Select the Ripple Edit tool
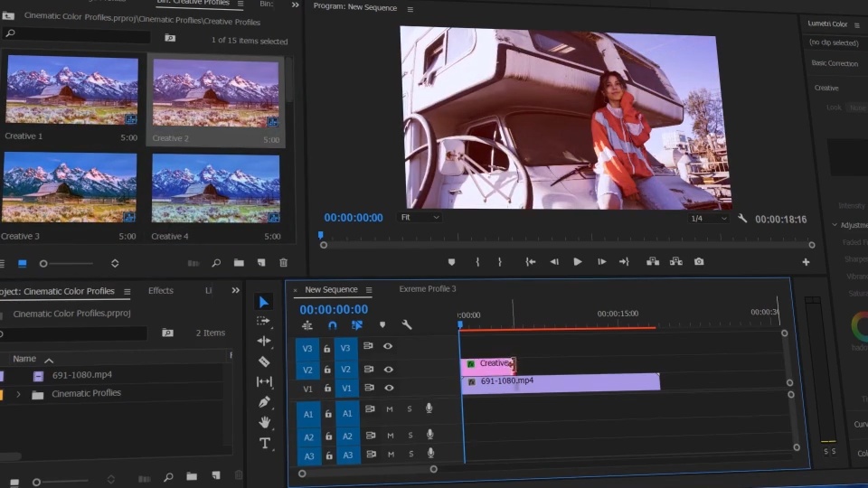This screenshot has width=868, height=488. click(x=264, y=341)
